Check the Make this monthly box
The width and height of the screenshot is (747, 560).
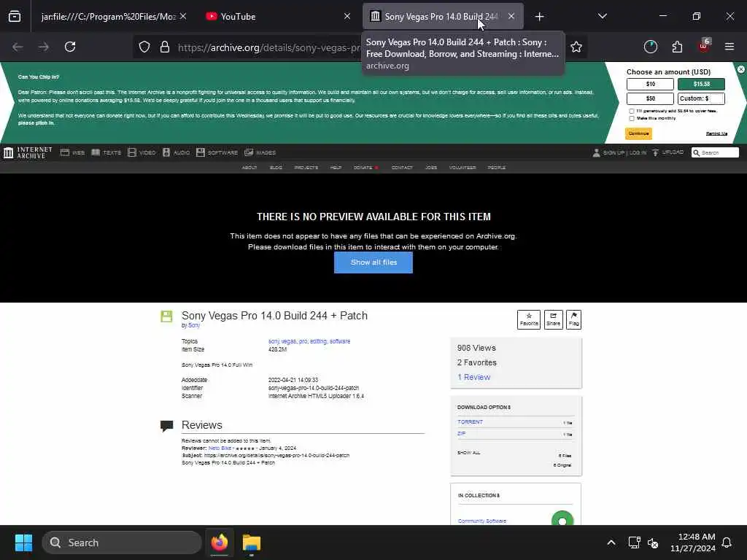632,118
